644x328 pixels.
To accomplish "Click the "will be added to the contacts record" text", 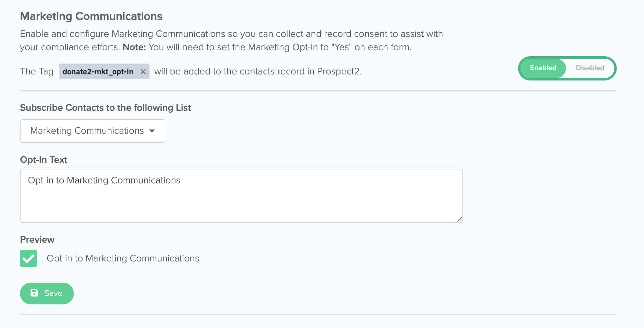I will point(258,71).
